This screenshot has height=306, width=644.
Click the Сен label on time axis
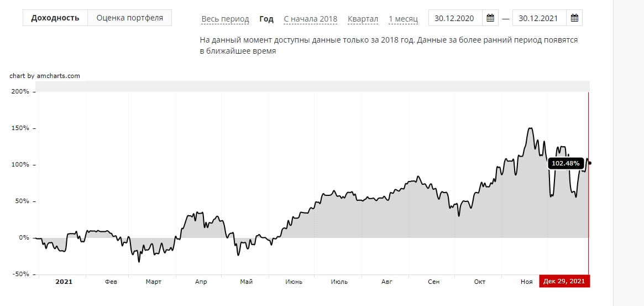pos(434,282)
